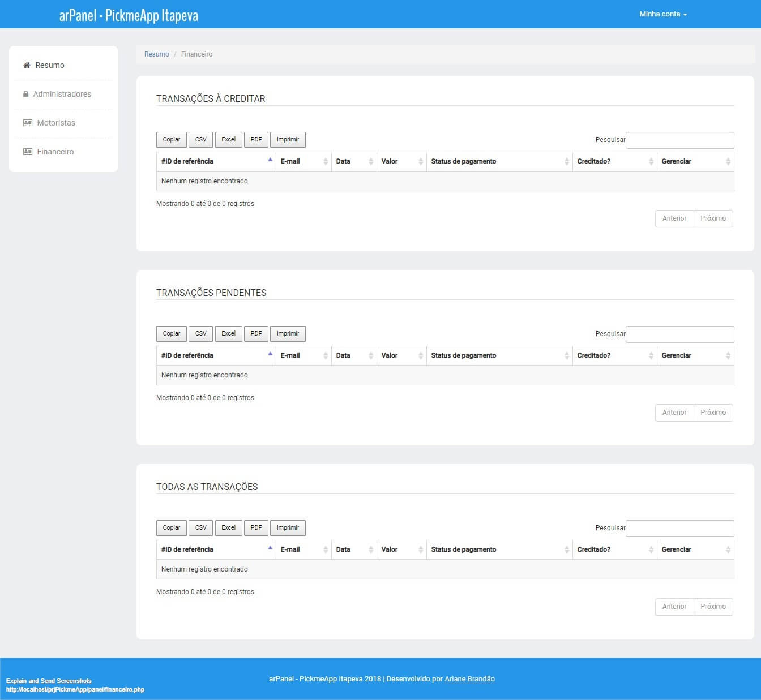
Task: Print the 'Transações à creditar' table
Action: (288, 140)
